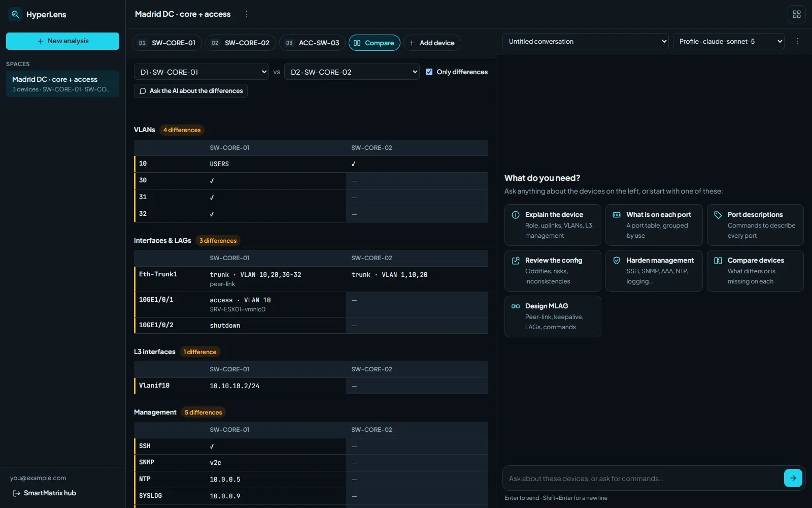Select the 10GE1/0/1 interface row

(311, 304)
